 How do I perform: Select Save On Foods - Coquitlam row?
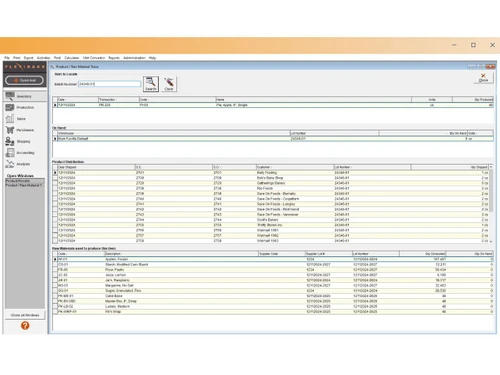pos(271,199)
